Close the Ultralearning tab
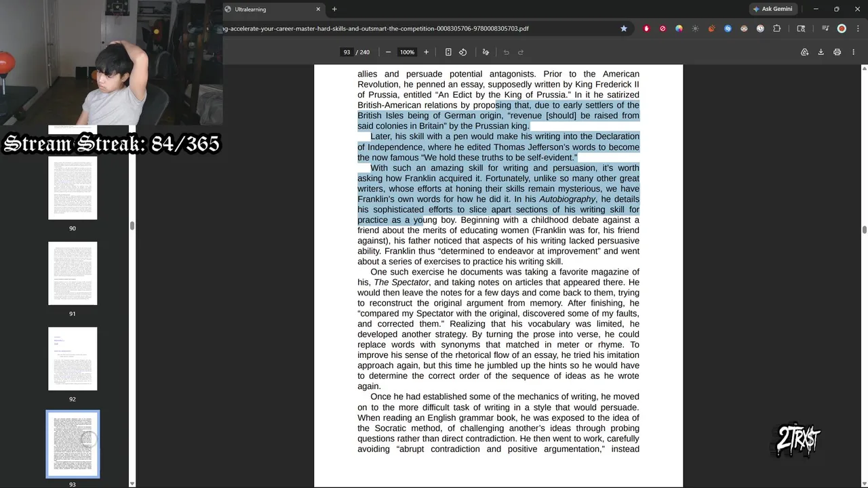 [318, 9]
